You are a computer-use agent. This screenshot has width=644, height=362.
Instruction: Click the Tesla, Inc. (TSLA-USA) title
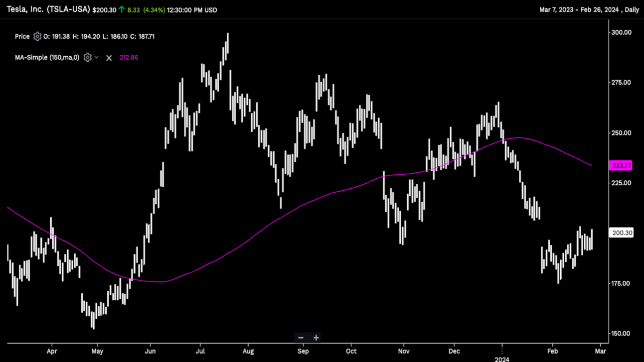coord(48,9)
